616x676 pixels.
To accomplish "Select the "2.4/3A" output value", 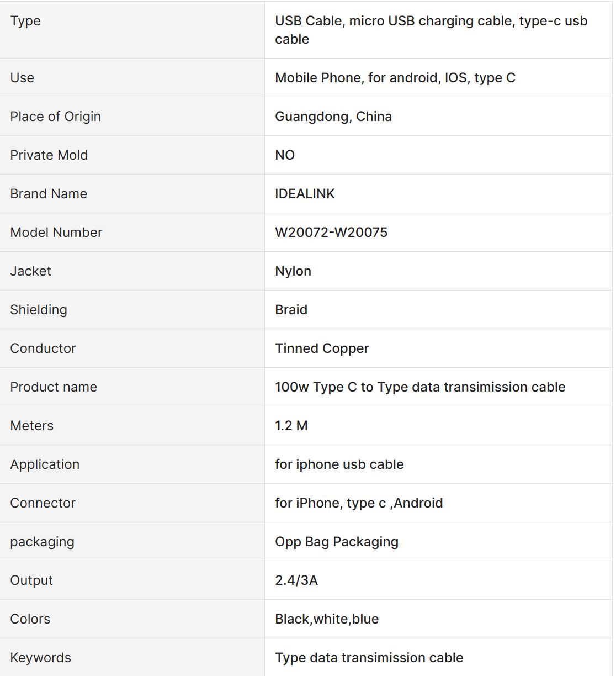I will [296, 580].
